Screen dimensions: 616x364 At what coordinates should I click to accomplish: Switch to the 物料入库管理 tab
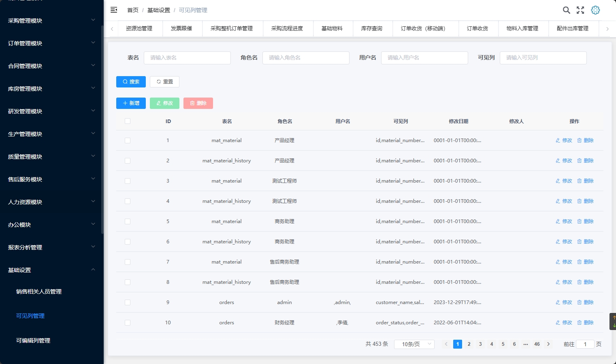point(522,28)
